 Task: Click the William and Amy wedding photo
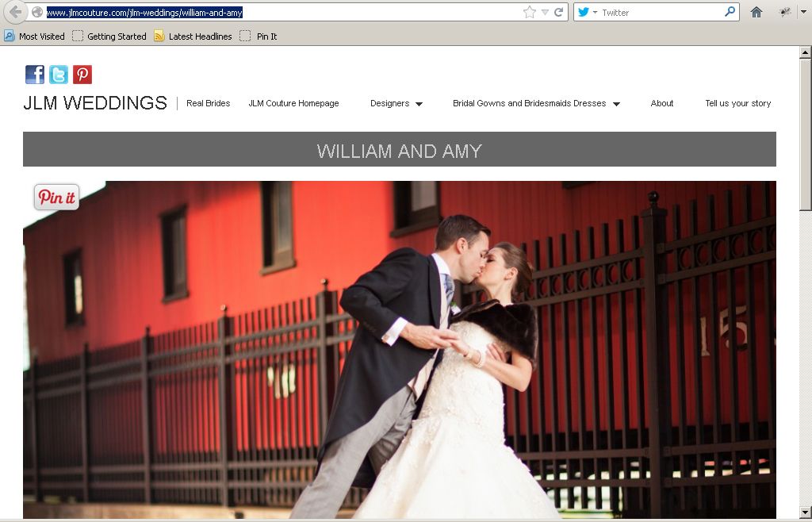(400, 350)
